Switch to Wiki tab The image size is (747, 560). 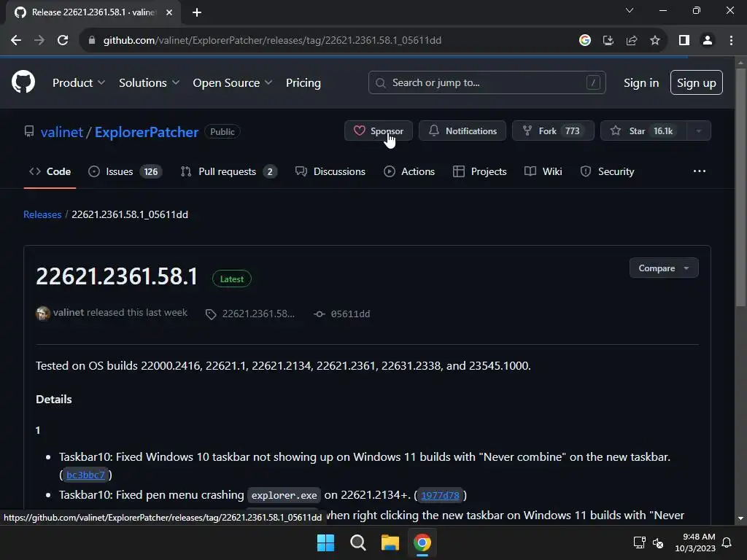pyautogui.click(x=543, y=171)
